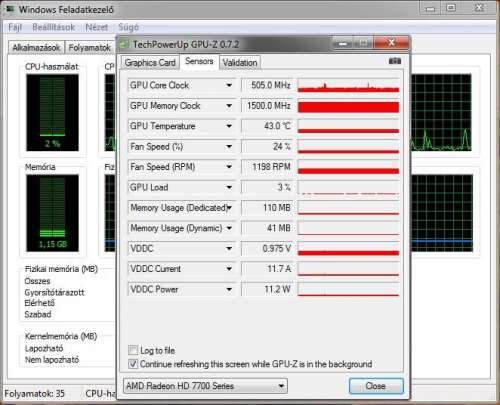Click the GPU-Z title bar app icon
Image resolution: width=500 pixels, height=405 pixels.
(x=124, y=44)
